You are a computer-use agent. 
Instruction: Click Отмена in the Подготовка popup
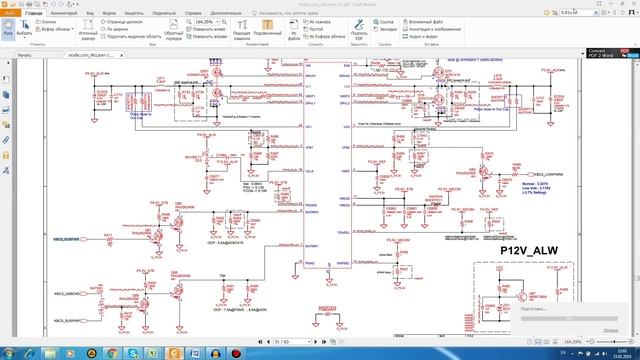(610, 330)
